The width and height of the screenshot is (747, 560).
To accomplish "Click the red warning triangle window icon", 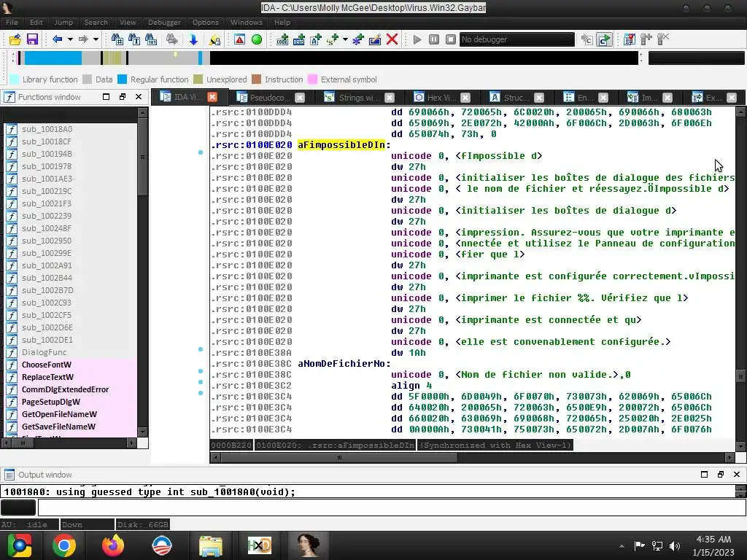I will 239,39.
